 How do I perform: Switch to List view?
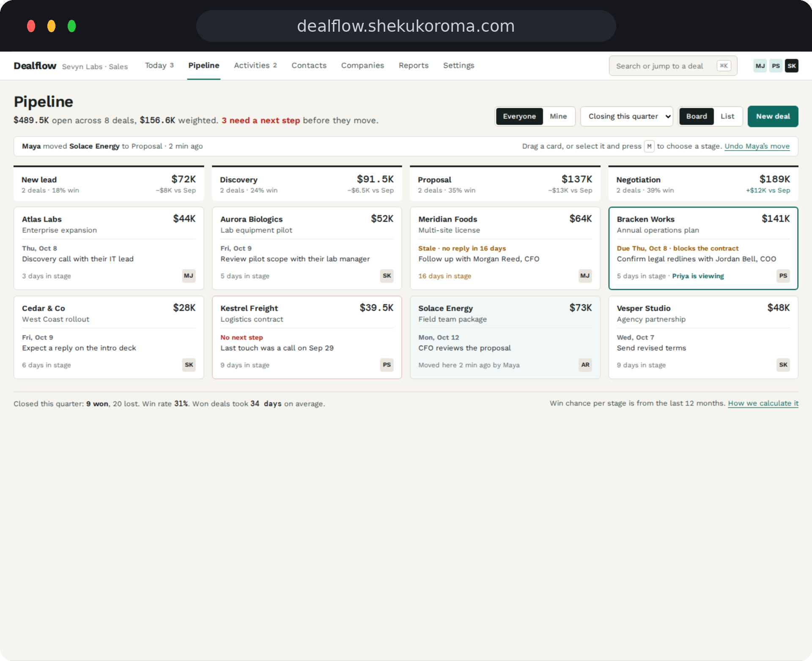click(x=727, y=116)
